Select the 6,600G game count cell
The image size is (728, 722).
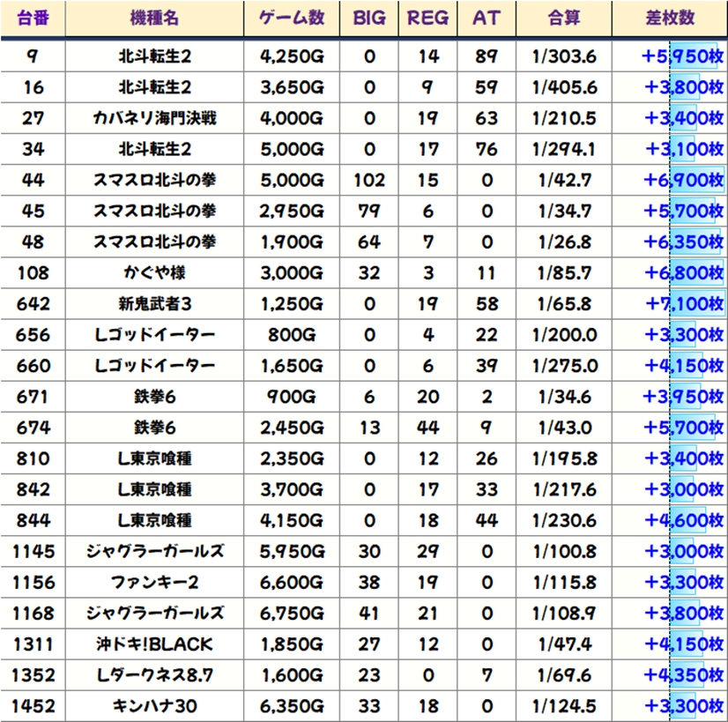292,582
